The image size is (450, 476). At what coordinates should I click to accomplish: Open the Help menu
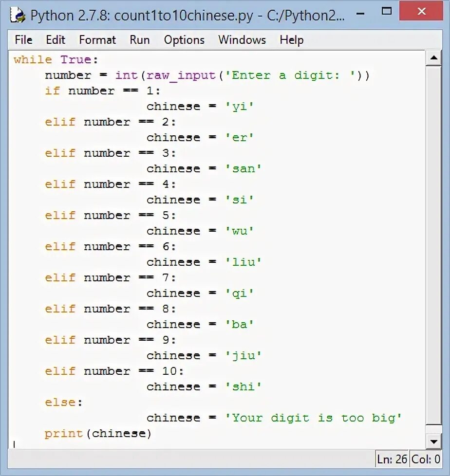tap(291, 40)
